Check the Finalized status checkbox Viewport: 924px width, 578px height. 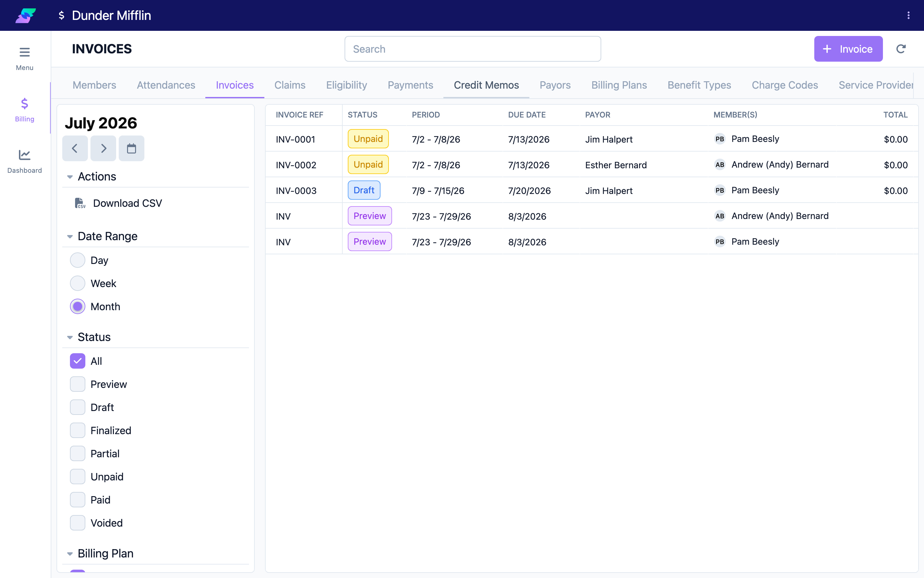[78, 430]
